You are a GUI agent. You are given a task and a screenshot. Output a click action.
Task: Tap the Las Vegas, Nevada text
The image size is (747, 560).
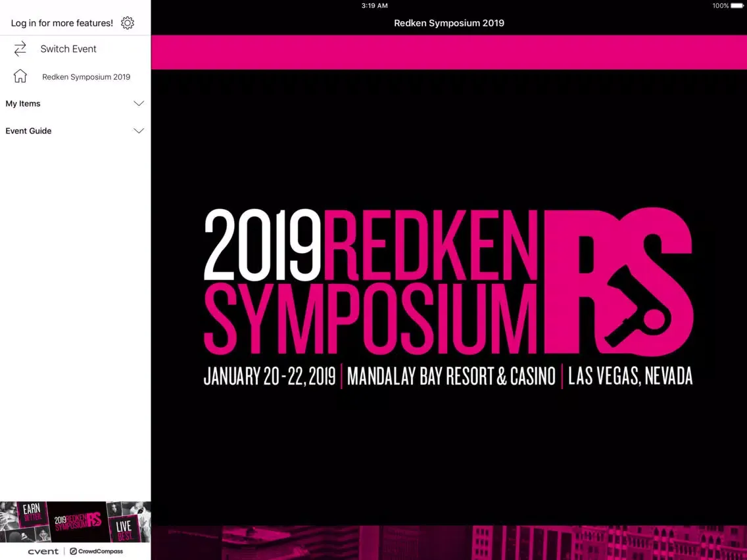click(x=630, y=376)
